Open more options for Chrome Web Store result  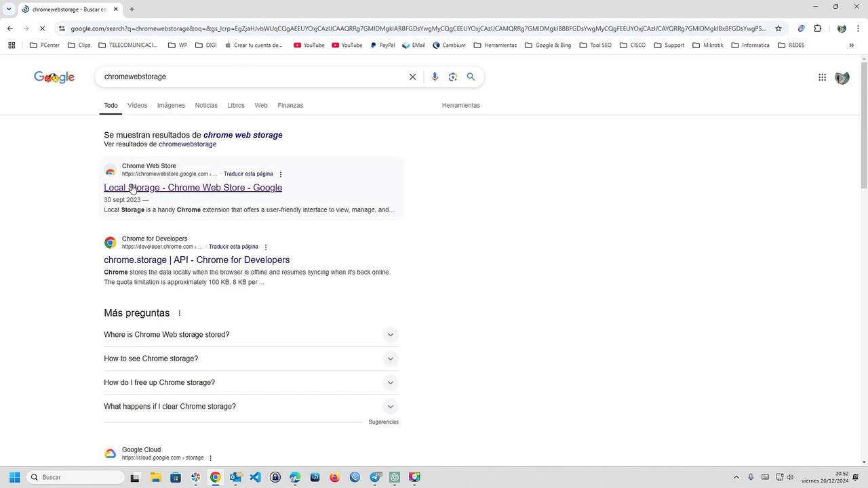[x=281, y=174]
